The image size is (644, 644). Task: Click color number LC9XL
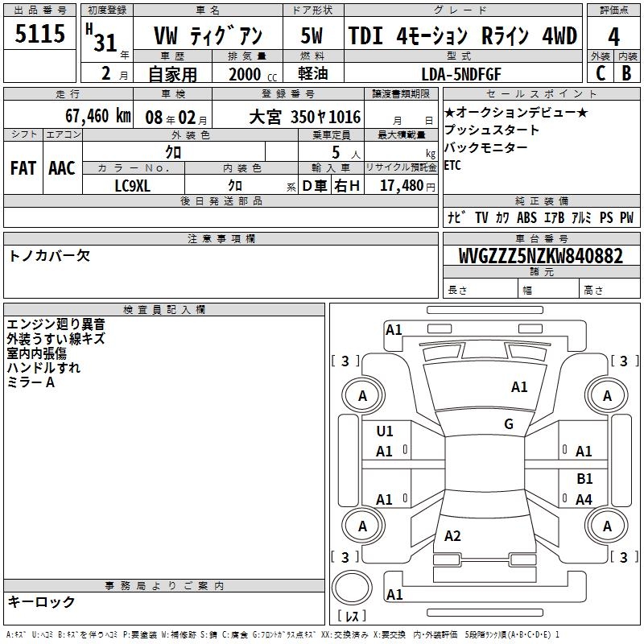[133, 186]
